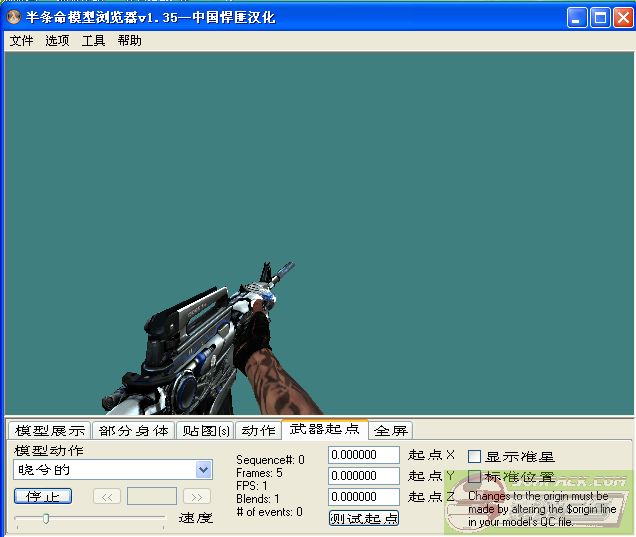Minimize the model viewer window
Image resolution: width=636 pixels, height=537 pixels.
577,17
